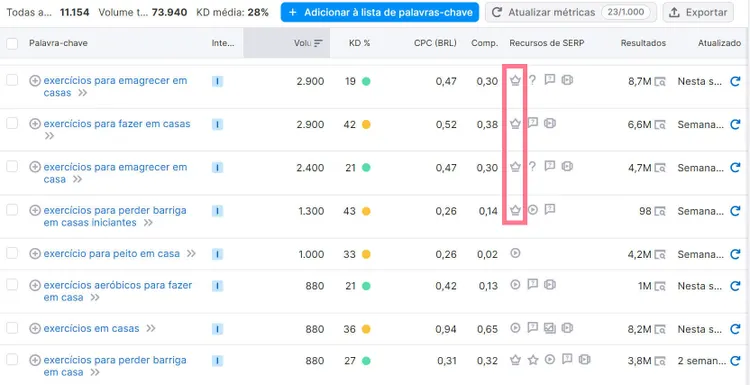The width and height of the screenshot is (750, 385).
Task: Check the box for 'exercícios para fazer em casas'
Action: pos(12,123)
